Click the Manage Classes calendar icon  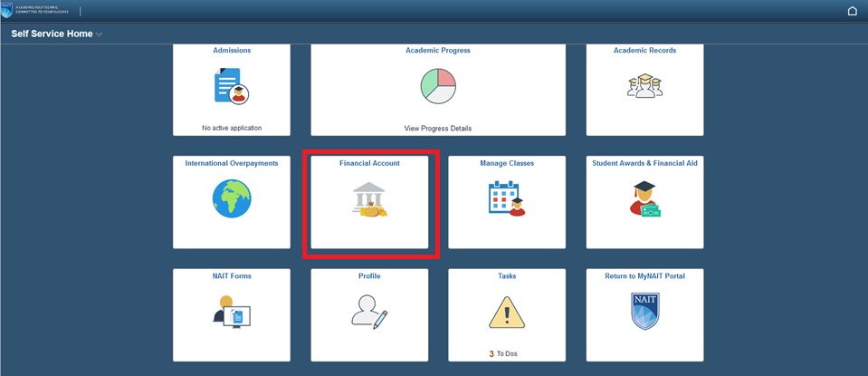point(506,198)
